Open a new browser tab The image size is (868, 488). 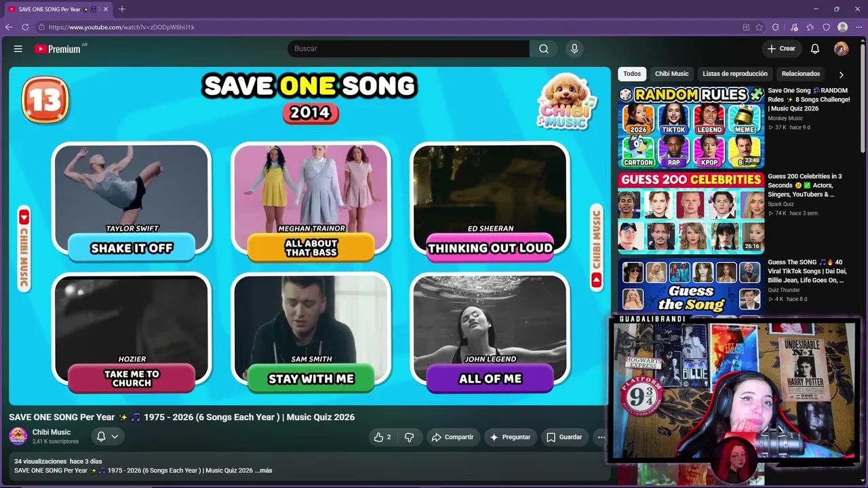point(122,9)
